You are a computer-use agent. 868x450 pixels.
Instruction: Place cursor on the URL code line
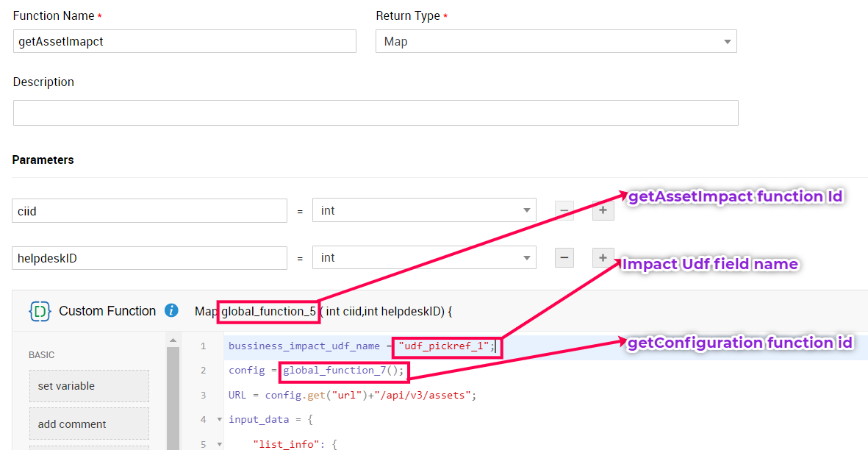coord(353,396)
